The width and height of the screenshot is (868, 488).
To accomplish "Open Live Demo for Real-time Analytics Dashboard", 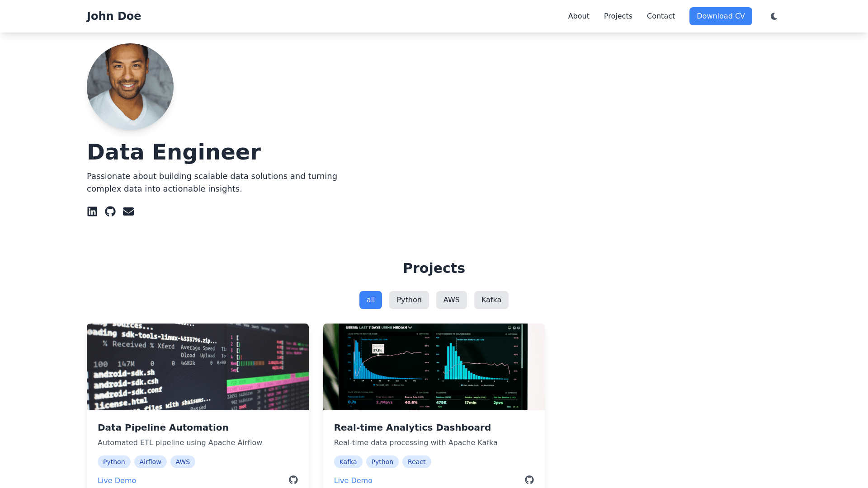I will 353,480.
